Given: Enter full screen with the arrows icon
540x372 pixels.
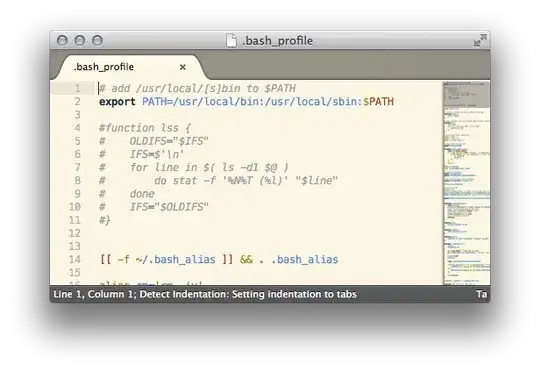Looking at the screenshot, I should click(x=480, y=40).
